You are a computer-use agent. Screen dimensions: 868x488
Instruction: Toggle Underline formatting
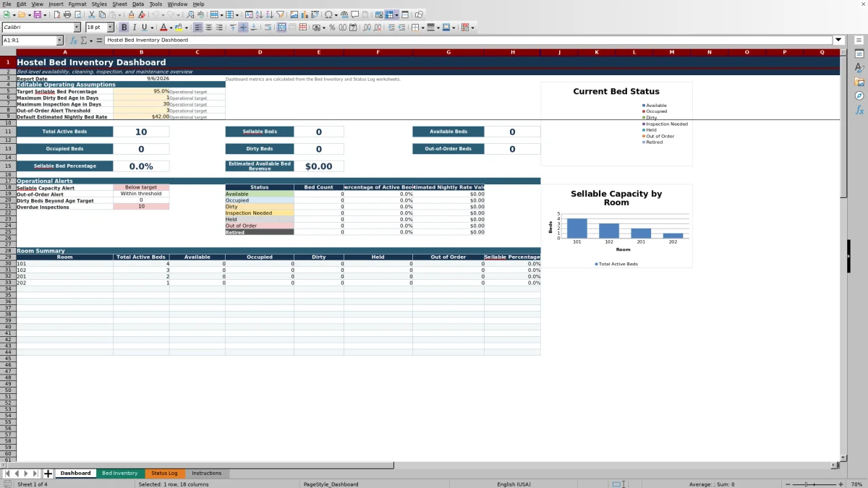click(145, 27)
